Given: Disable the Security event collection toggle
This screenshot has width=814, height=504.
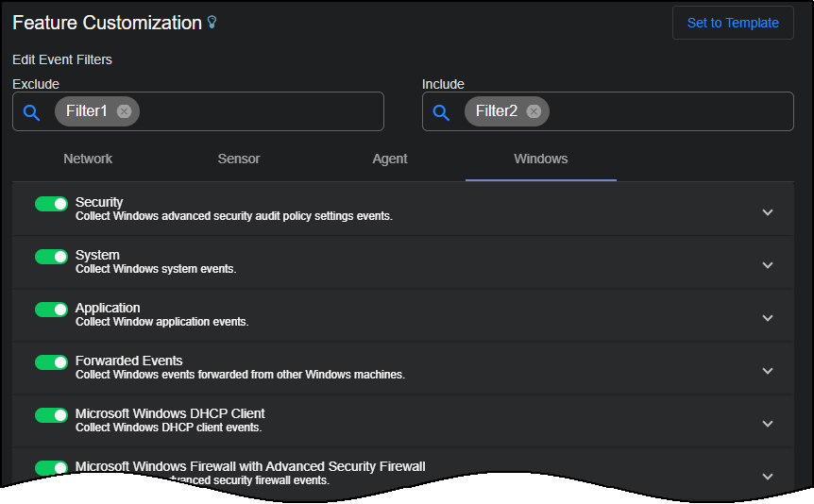Looking at the screenshot, I should tap(51, 204).
